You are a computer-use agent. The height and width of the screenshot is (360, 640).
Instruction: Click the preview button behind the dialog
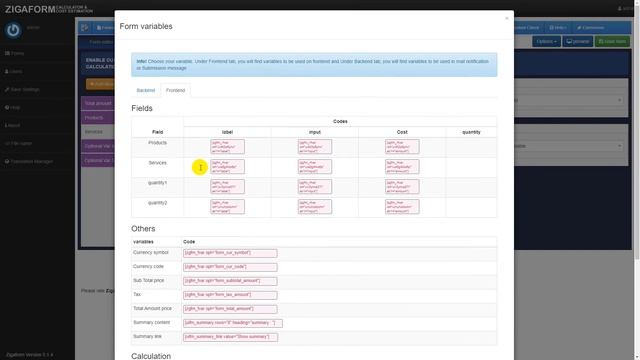coord(578,41)
